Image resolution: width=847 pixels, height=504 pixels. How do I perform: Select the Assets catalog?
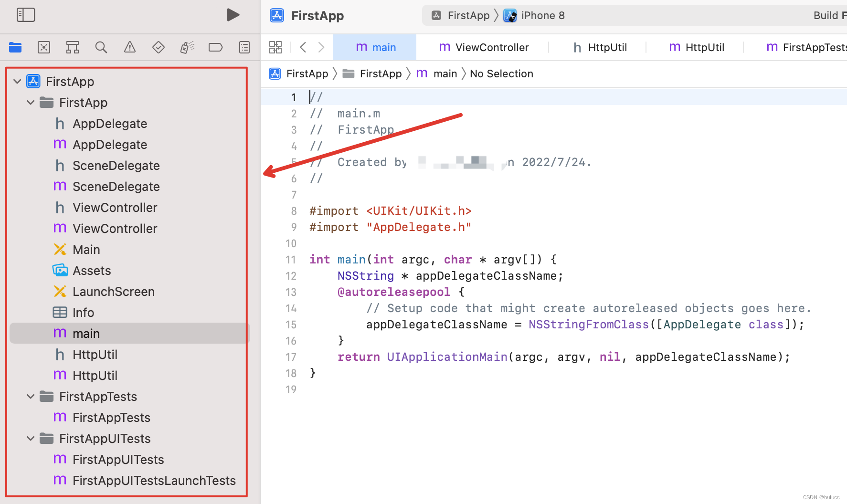point(92,270)
